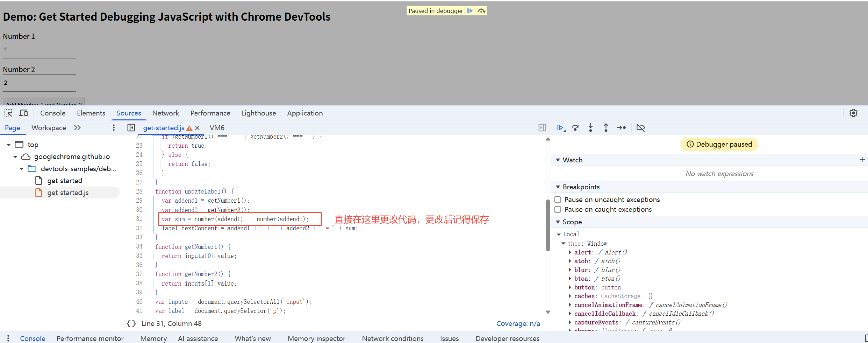Click the Add Number 1 and Number 2 button
This screenshot has width=868, height=343.
click(x=44, y=102)
